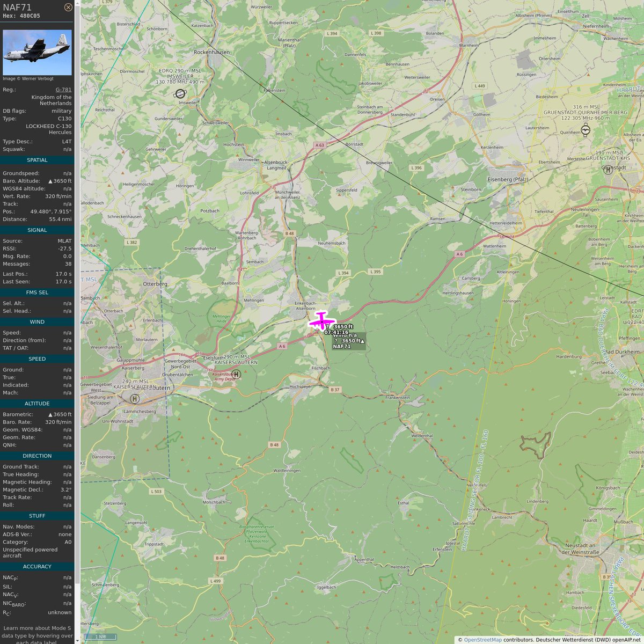Click the Image © Werner Verbogt credit
This screenshot has width=644, height=644.
(x=28, y=78)
